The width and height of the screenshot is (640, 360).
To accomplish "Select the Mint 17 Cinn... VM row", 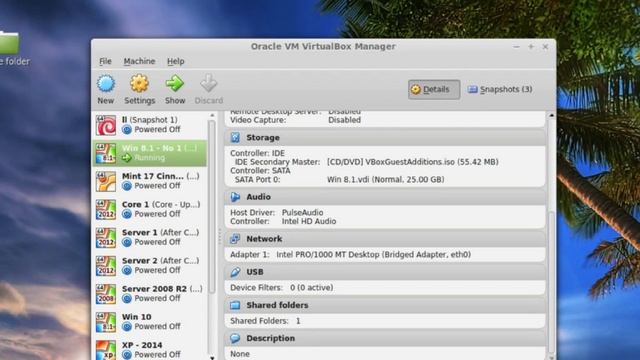I will pos(150,181).
